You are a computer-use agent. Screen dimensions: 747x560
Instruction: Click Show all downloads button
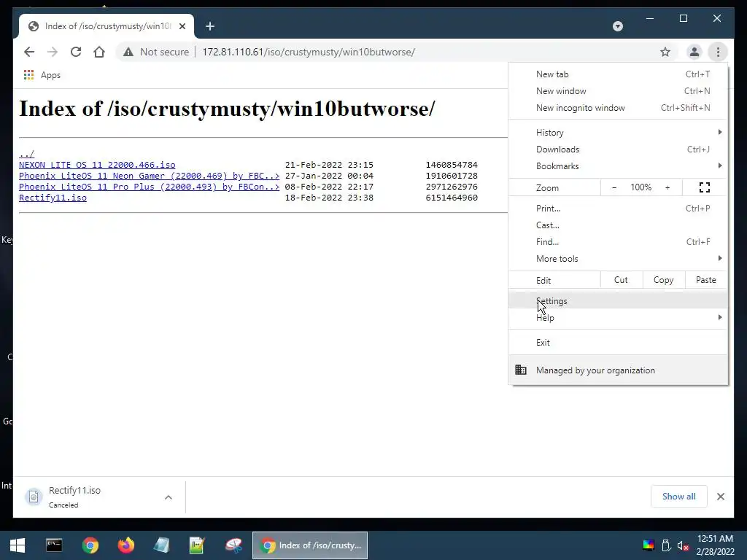(x=679, y=497)
